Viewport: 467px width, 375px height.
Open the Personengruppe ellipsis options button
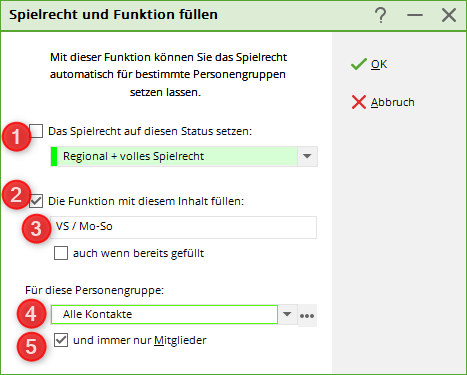click(x=307, y=315)
